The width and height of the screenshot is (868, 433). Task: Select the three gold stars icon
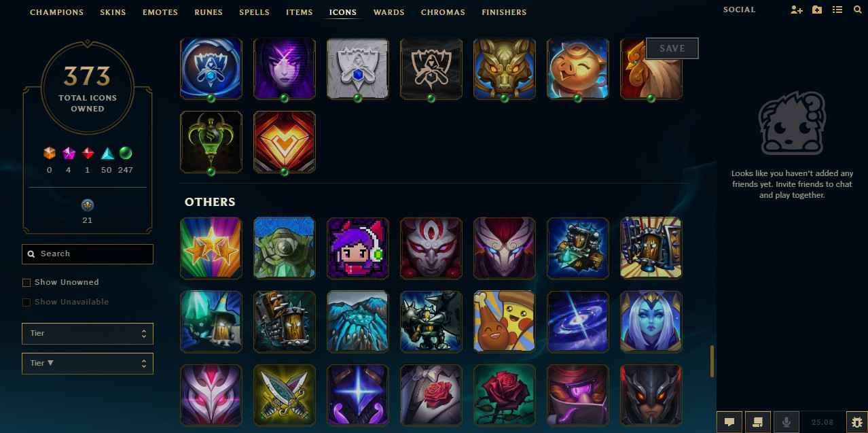(x=211, y=248)
